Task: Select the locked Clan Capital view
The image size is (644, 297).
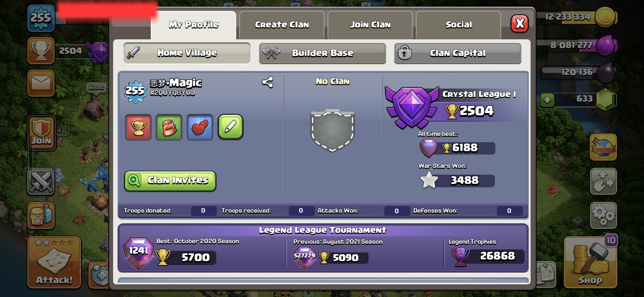Action: point(458,53)
